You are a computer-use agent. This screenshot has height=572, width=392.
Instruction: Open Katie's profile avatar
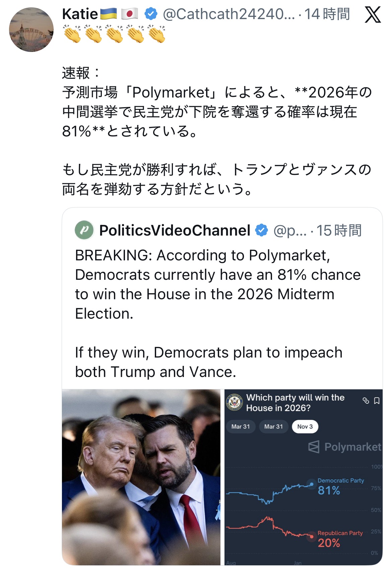31,30
